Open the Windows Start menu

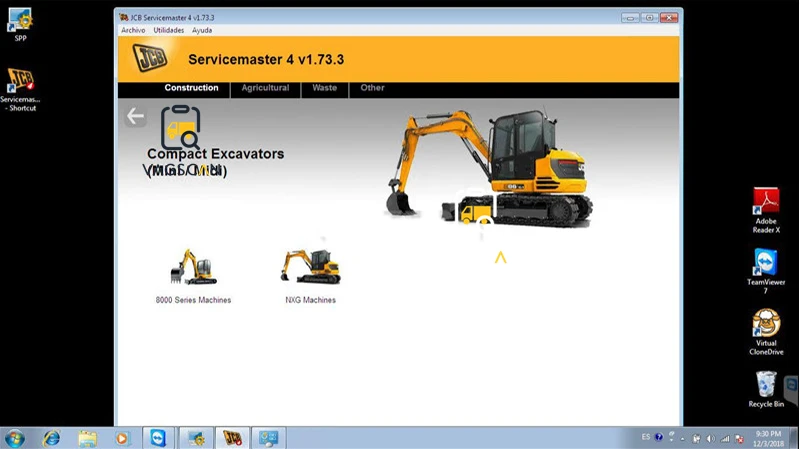click(14, 438)
